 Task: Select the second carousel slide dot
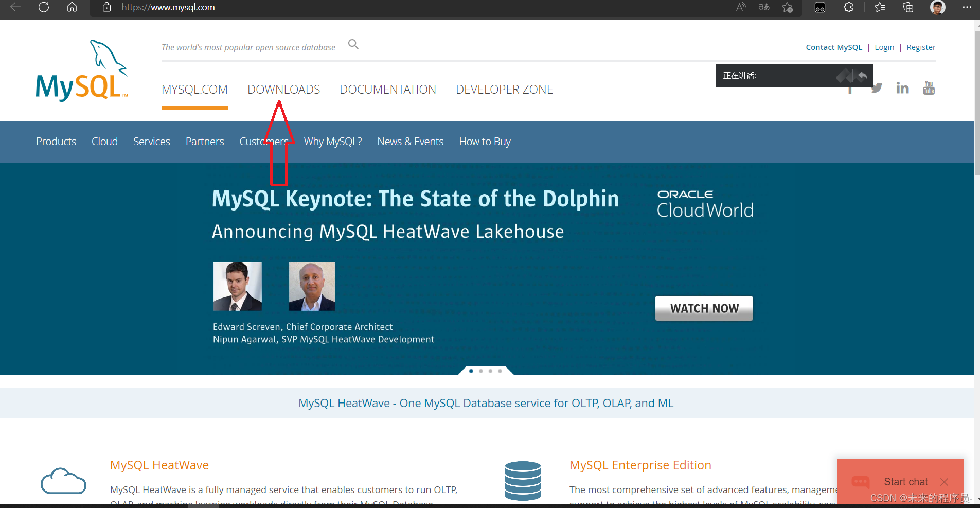pos(481,371)
